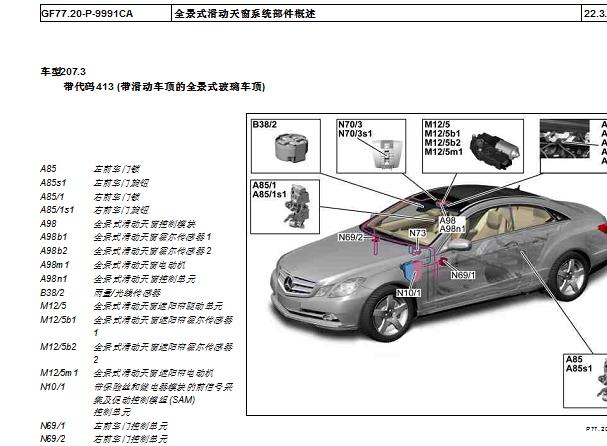Select legend code A85/1s1 in component list
The height and width of the screenshot is (446, 607).
57,210
